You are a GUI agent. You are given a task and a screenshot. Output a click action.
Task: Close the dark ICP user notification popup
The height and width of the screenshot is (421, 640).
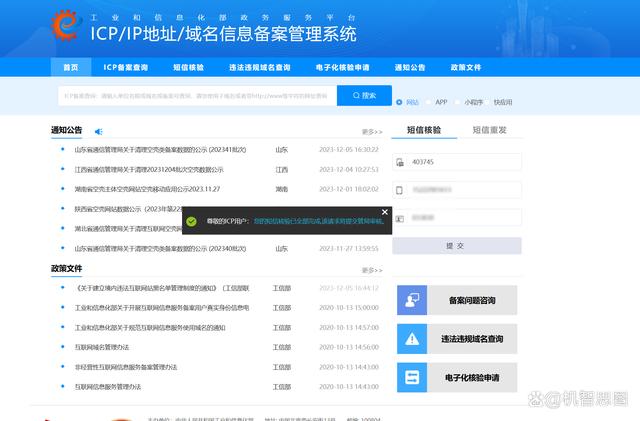(x=385, y=212)
